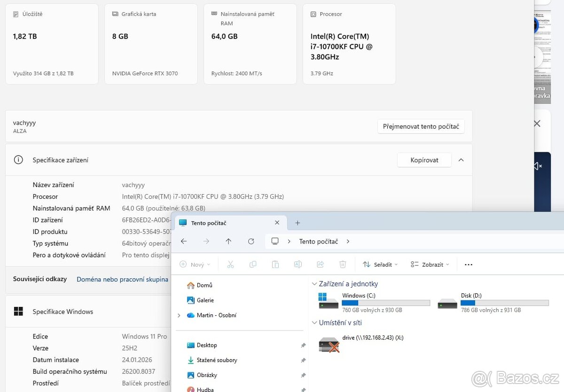564x392 pixels.
Task: Click the Cut scissors icon
Action: click(x=230, y=265)
